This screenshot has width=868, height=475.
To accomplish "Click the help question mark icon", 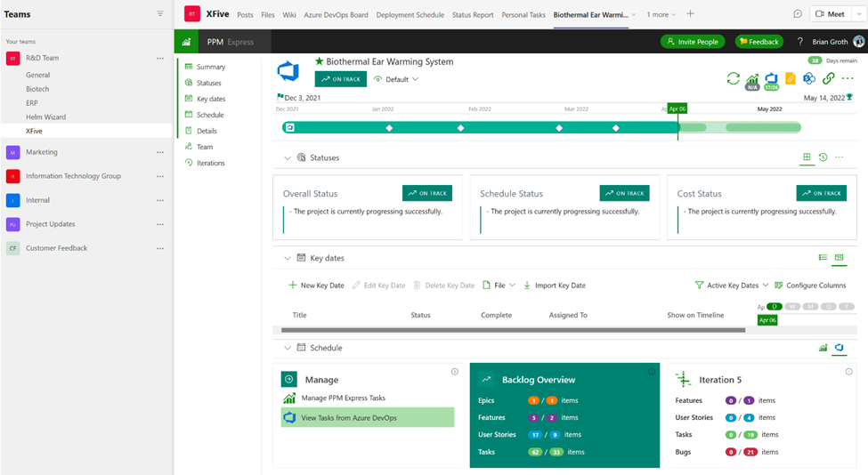I will click(x=800, y=42).
